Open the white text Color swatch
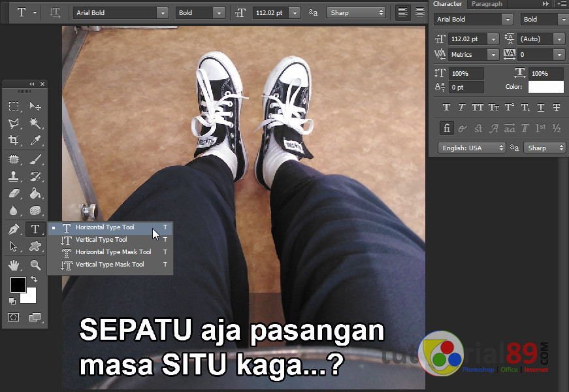This screenshot has width=569, height=392. (x=545, y=87)
